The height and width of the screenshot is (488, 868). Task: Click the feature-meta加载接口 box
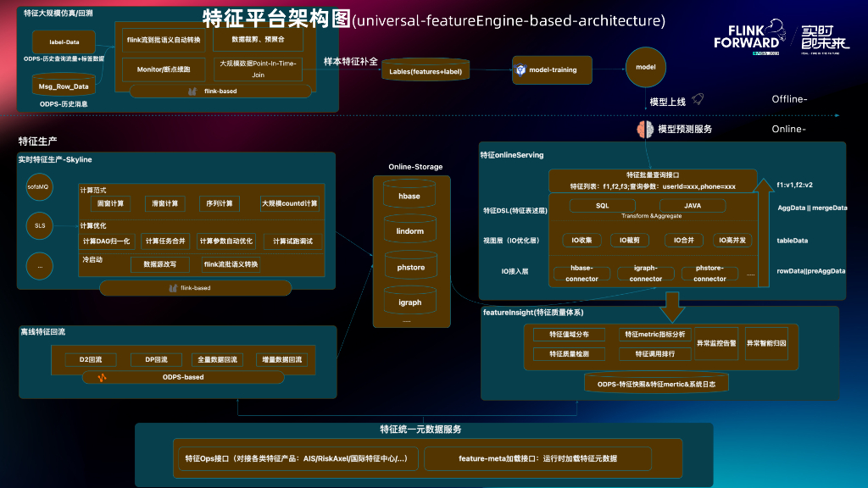coord(537,458)
